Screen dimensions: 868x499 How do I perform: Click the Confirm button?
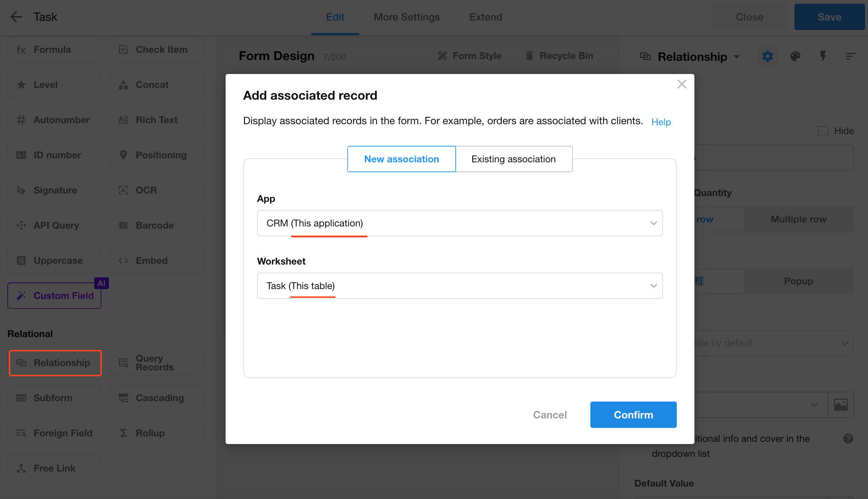[x=633, y=415]
